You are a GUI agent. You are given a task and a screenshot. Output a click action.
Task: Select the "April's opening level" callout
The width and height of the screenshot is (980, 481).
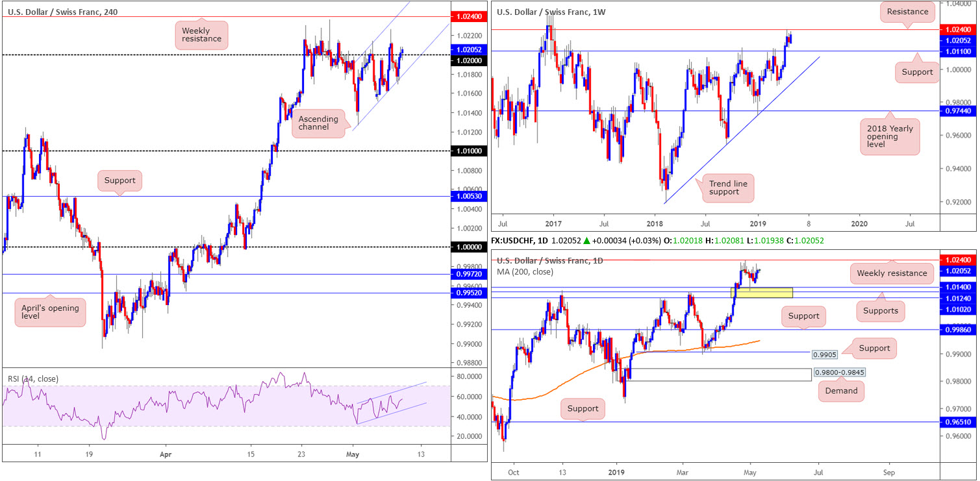coord(50,311)
